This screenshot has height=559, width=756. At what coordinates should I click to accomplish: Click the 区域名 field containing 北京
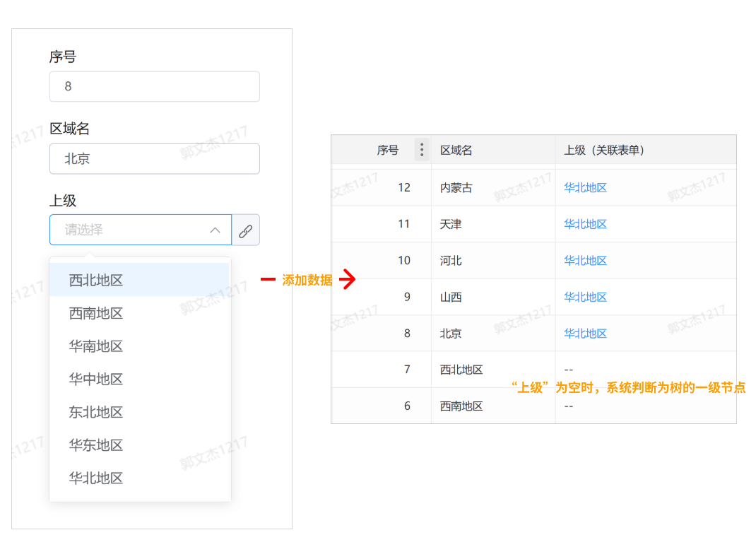154,158
